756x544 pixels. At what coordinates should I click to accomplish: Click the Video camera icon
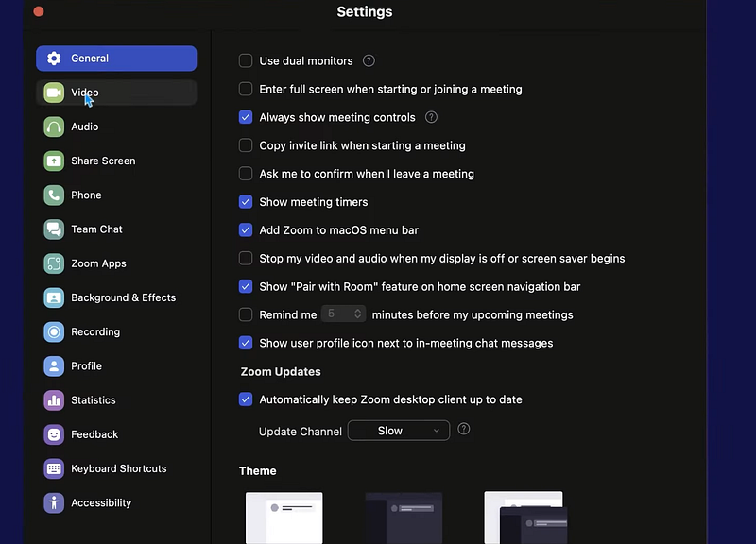tap(54, 93)
